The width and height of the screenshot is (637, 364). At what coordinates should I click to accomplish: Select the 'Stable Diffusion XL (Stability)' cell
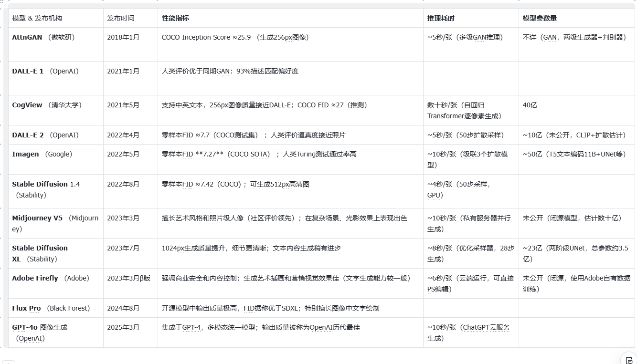[56, 253]
